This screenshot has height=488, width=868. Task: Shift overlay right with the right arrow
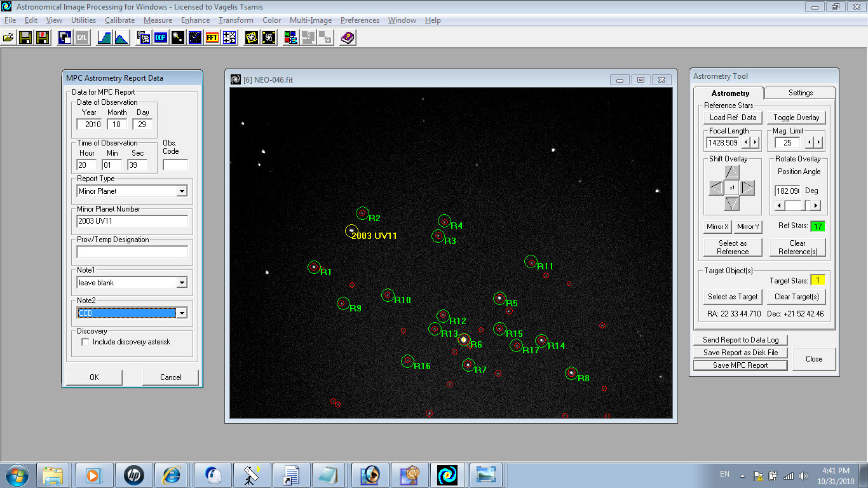click(748, 188)
